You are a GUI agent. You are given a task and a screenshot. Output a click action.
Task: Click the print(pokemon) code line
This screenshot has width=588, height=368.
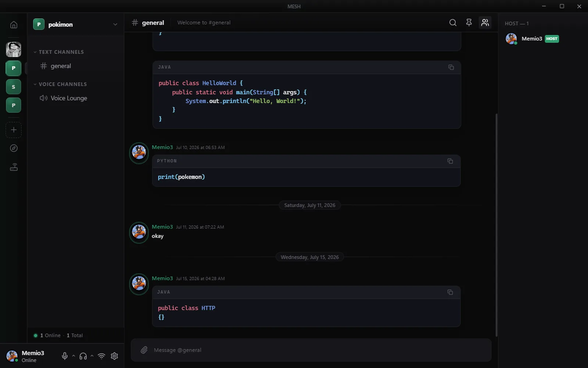point(181,177)
